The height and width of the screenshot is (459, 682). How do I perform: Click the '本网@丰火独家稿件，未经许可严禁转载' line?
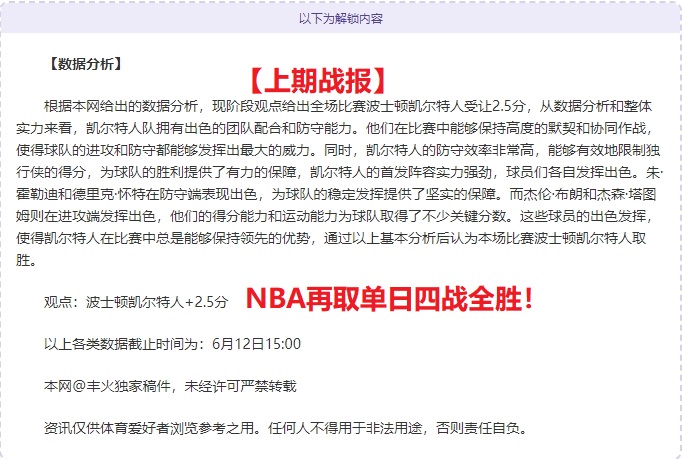pyautogui.click(x=170, y=386)
